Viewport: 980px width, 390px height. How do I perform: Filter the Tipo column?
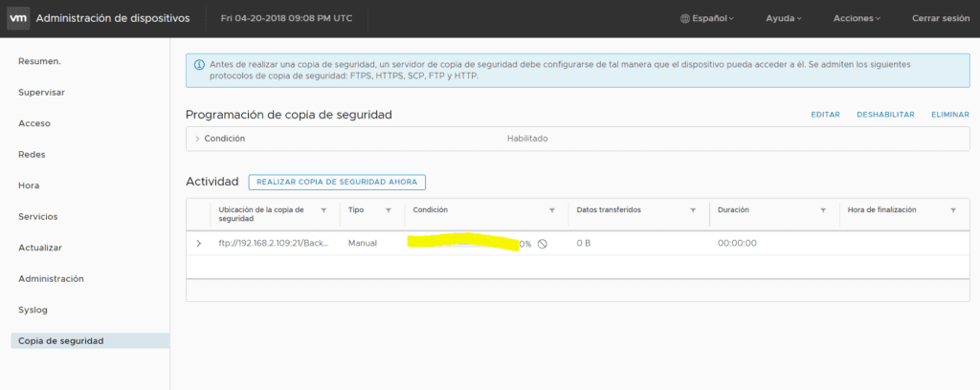pos(388,210)
